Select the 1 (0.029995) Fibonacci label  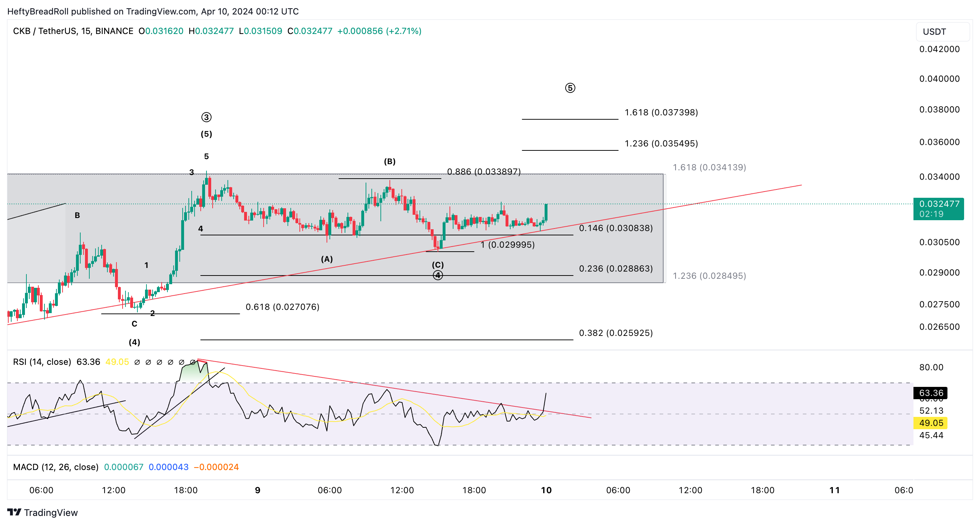[507, 245]
